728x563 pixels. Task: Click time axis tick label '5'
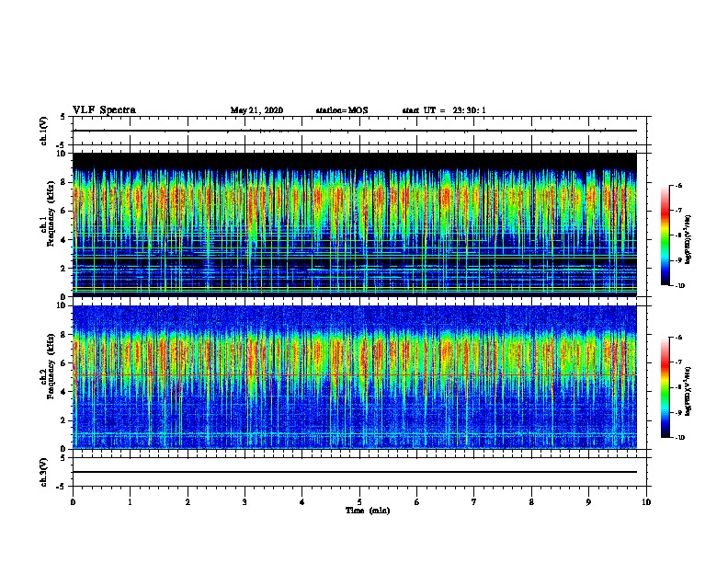coord(359,502)
